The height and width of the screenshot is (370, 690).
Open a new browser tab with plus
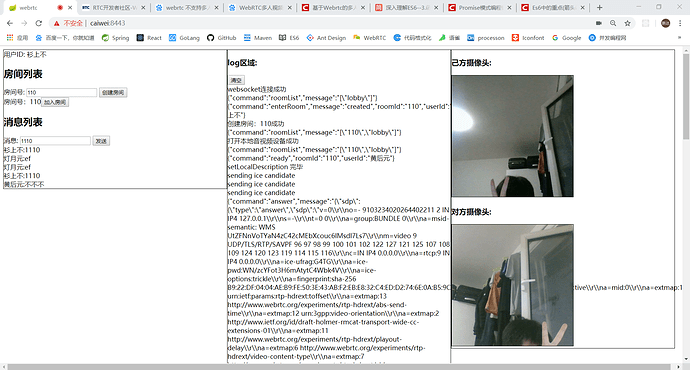click(x=599, y=7)
